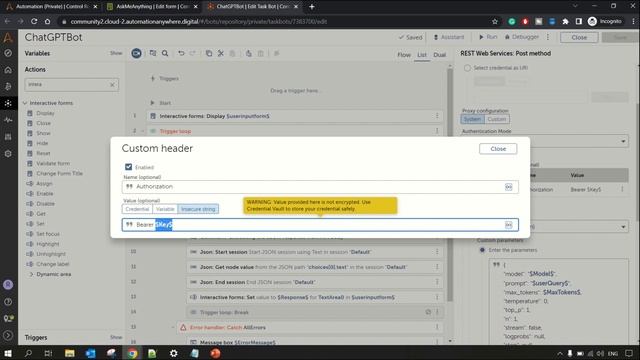This screenshot has height=360, width=640.
Task: Click the cut toolbar icon
Action: point(221,53)
